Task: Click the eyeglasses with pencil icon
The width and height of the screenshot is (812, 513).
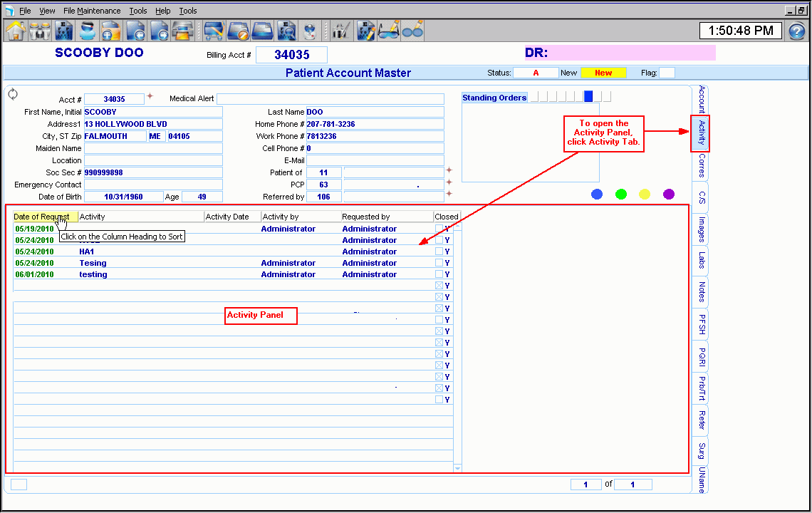Action: click(x=389, y=31)
